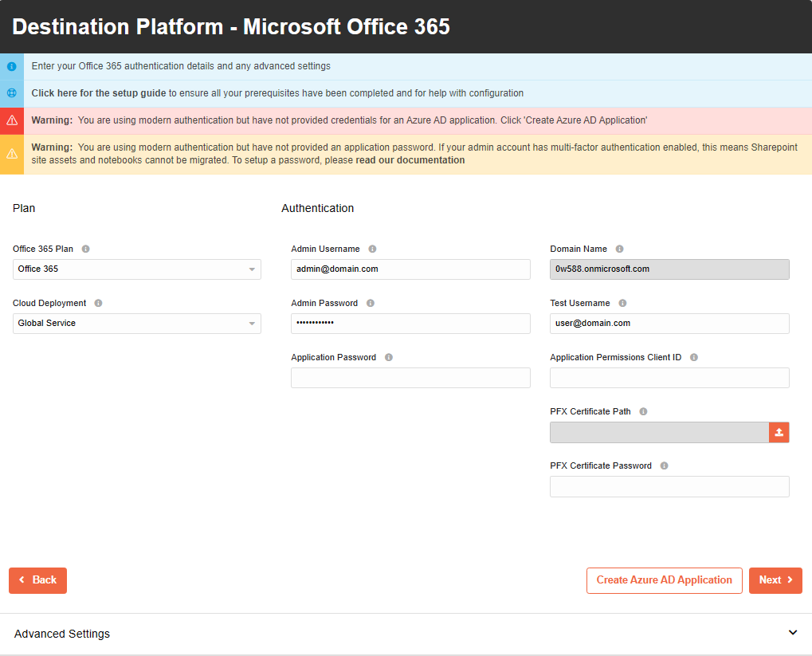Open the 'Click here for the setup guide' link
Screen dimensions: 812x656
[x=98, y=93]
